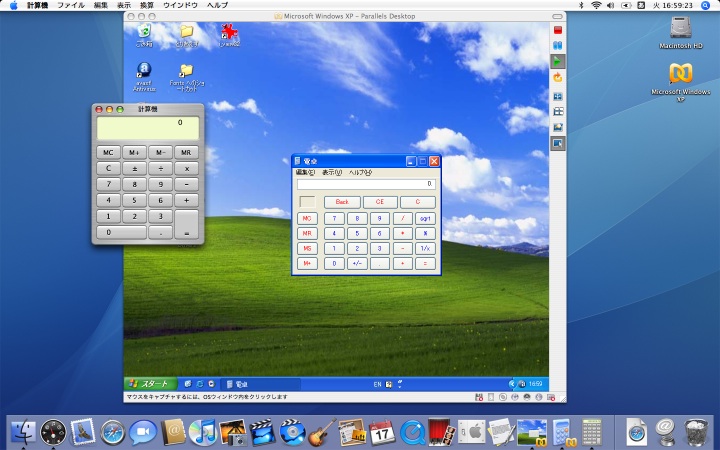Open the ウインドウ menu in Mac menu bar
The height and width of the screenshot is (450, 720).
click(180, 5)
